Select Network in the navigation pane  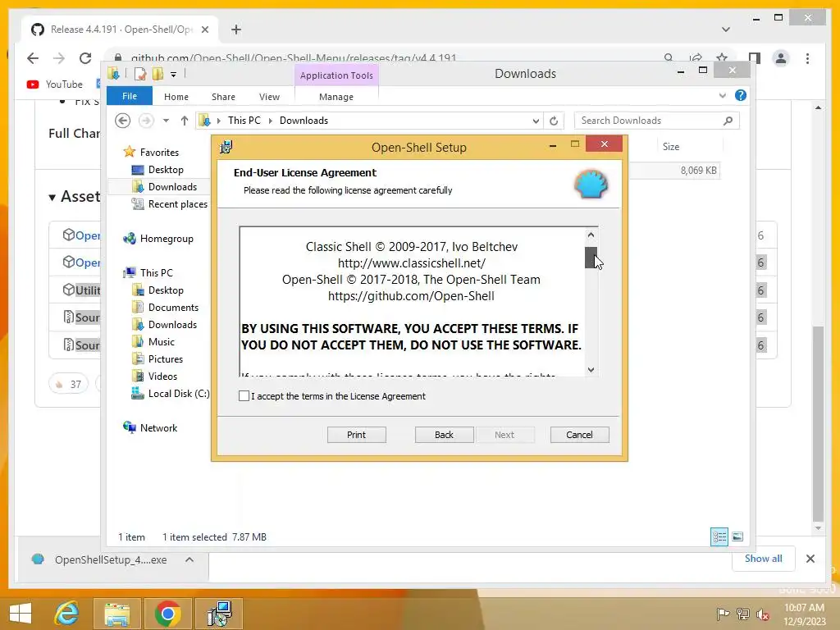158,427
